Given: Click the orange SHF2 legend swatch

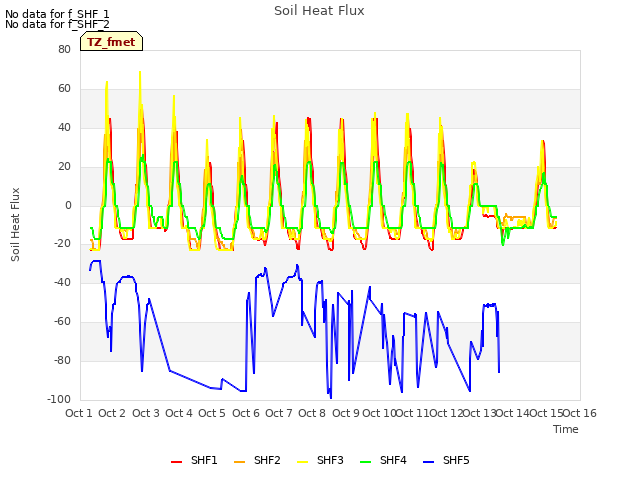Looking at the screenshot, I should pos(240,462).
